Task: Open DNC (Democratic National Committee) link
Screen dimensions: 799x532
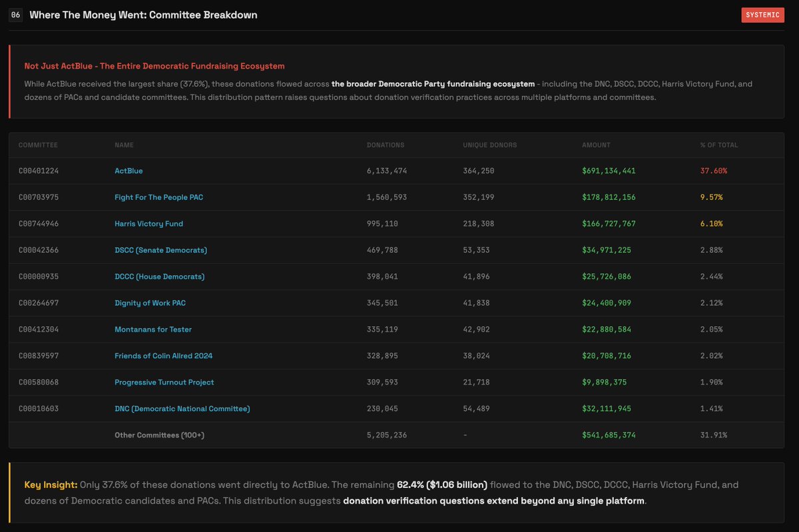Action: click(182, 409)
